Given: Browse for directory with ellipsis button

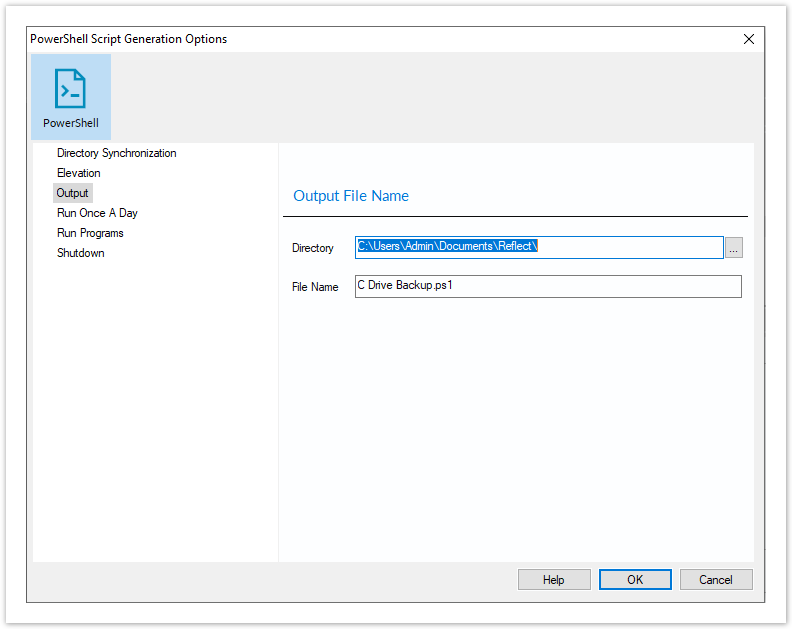Looking at the screenshot, I should (x=733, y=248).
